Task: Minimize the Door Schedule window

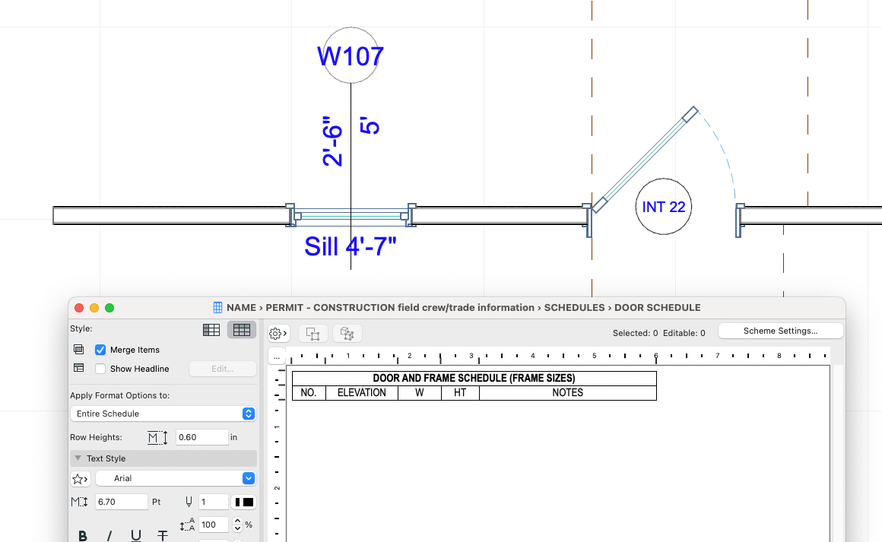Action: (94, 308)
